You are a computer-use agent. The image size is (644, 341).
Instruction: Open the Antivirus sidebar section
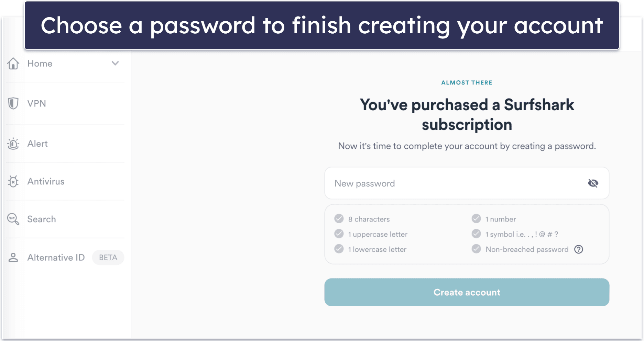coord(46,181)
